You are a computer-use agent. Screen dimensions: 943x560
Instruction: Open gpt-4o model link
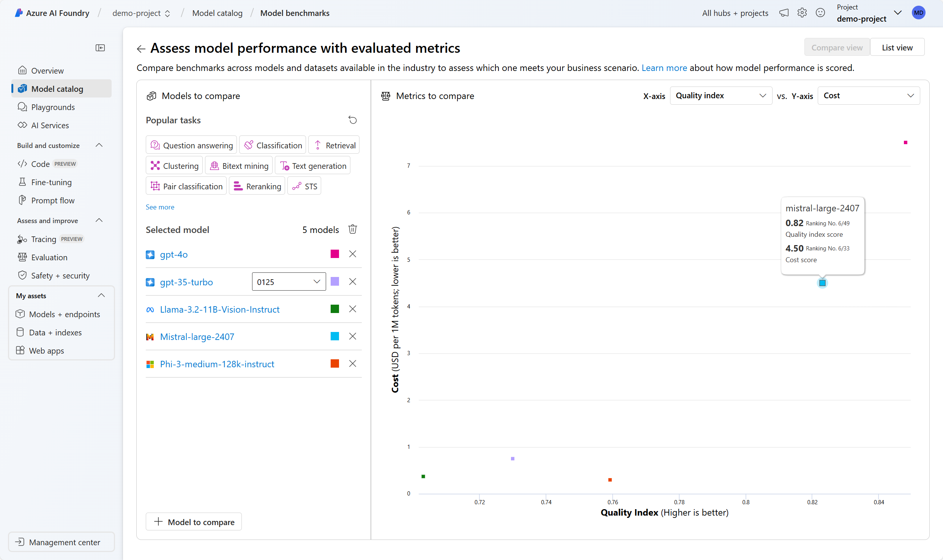[174, 255]
